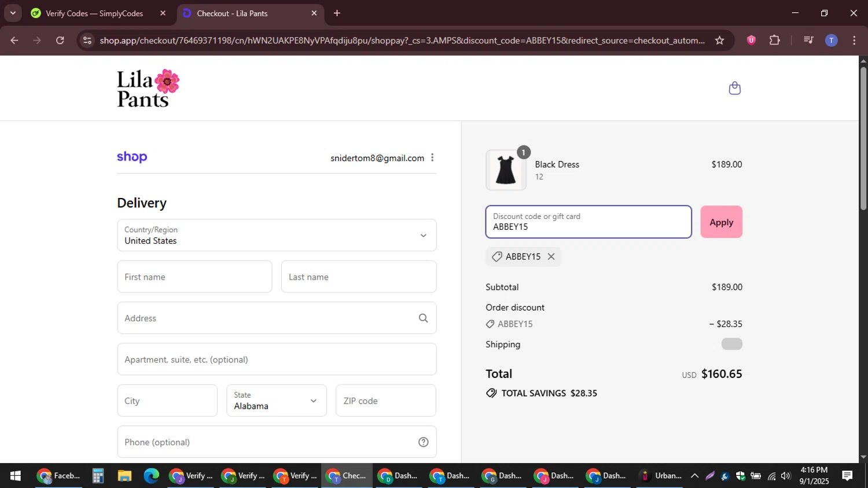Click the Black Dress item name

click(x=557, y=164)
